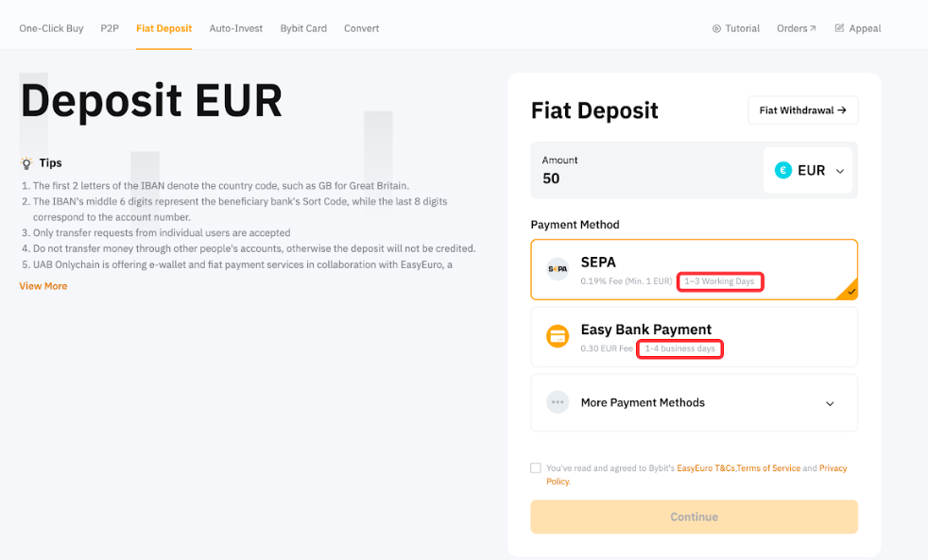The height and width of the screenshot is (560, 928).
Task: Switch to the Auto-Invest tab
Action: [235, 28]
